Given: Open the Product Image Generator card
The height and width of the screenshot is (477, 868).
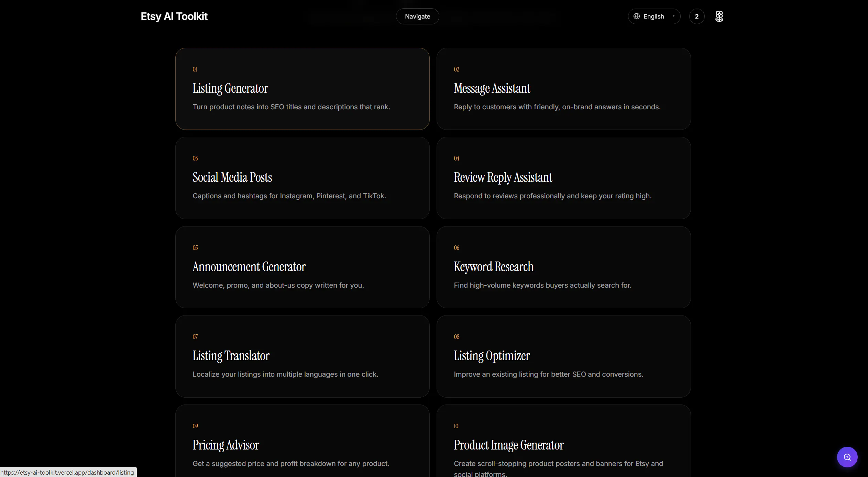Looking at the screenshot, I should [x=563, y=441].
